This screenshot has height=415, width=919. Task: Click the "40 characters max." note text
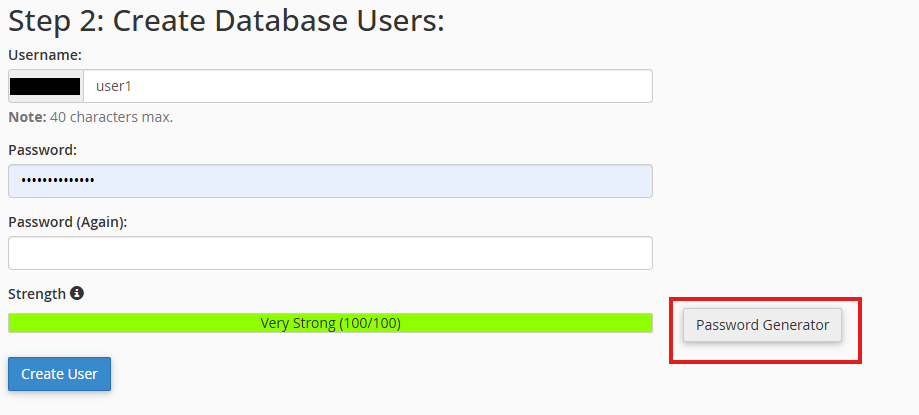[111, 117]
